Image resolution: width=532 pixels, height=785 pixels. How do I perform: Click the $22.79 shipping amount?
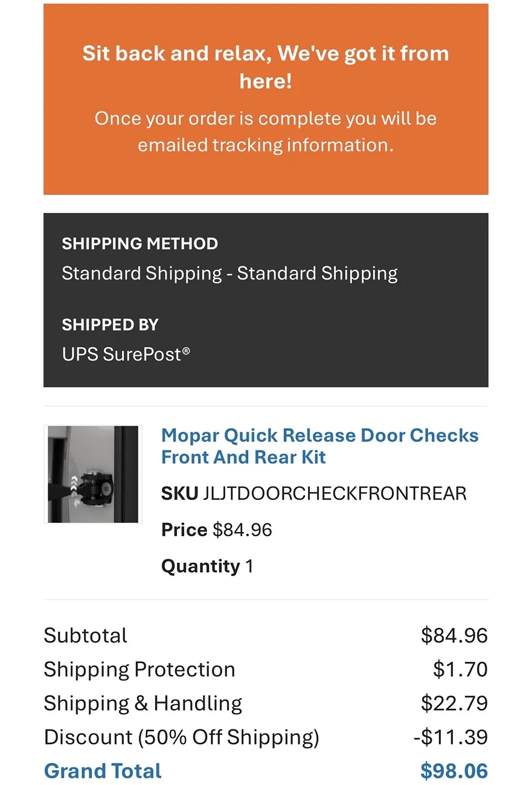454,703
